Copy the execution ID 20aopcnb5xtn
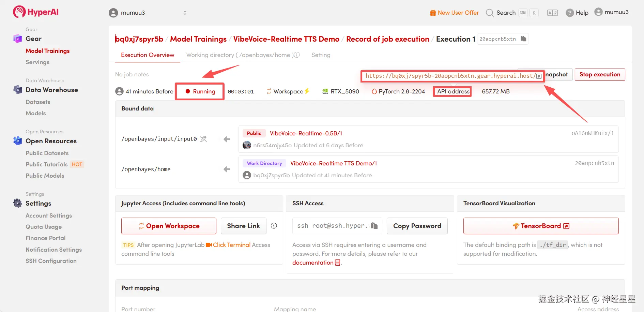Screen dimensions: 644x312 (x=523, y=39)
